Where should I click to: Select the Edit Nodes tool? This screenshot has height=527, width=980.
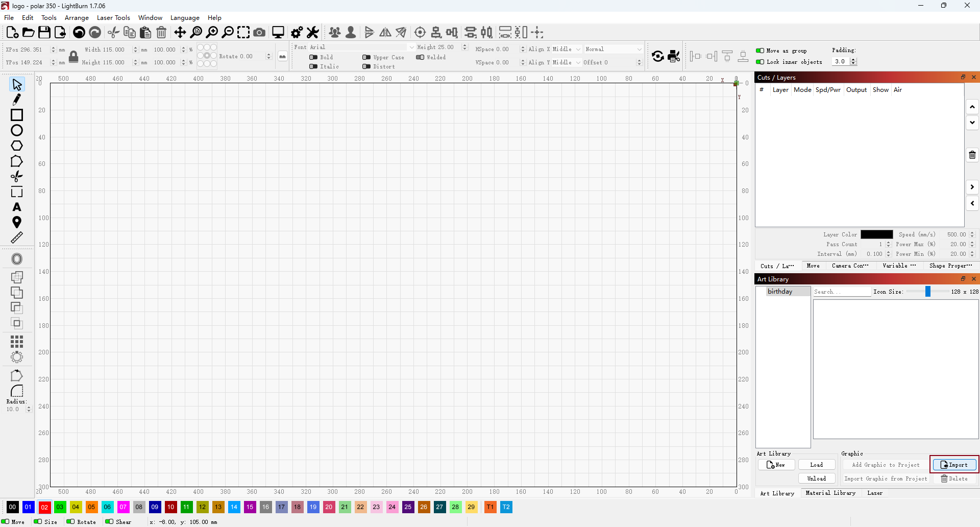17,161
